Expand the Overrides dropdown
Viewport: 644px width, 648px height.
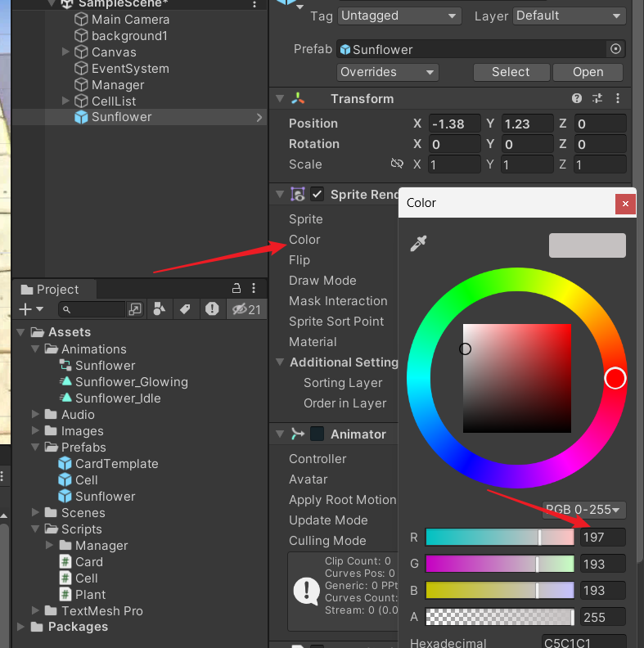tap(388, 72)
